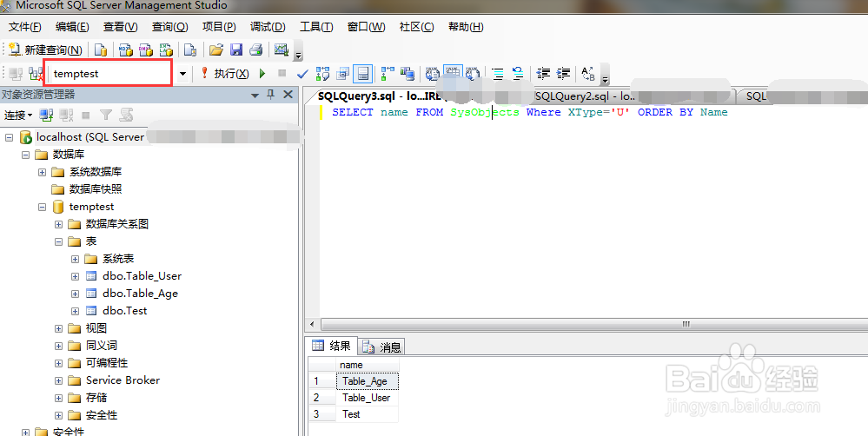This screenshot has width=868, height=436.
Task: Select Results to Grid icon
Action: 453,74
